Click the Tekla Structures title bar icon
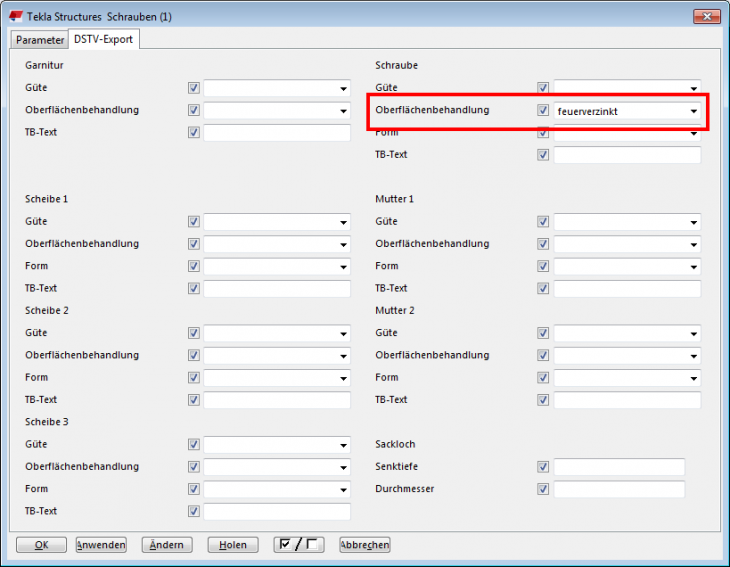 [x=17, y=16]
